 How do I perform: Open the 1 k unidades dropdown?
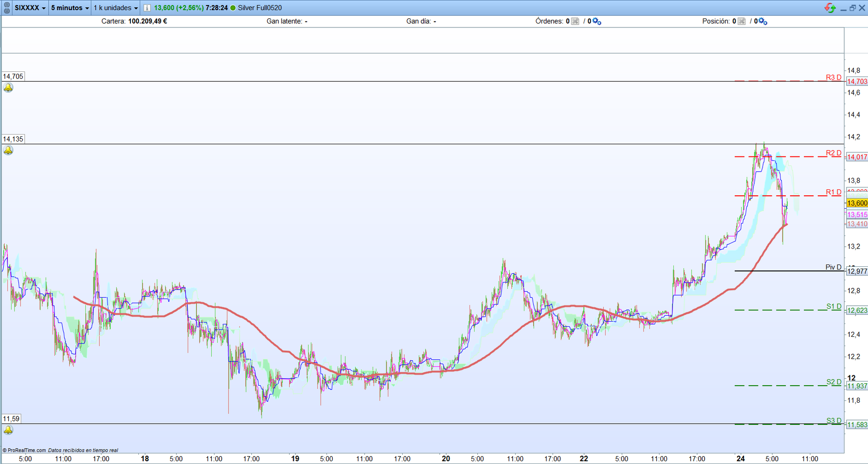click(116, 8)
